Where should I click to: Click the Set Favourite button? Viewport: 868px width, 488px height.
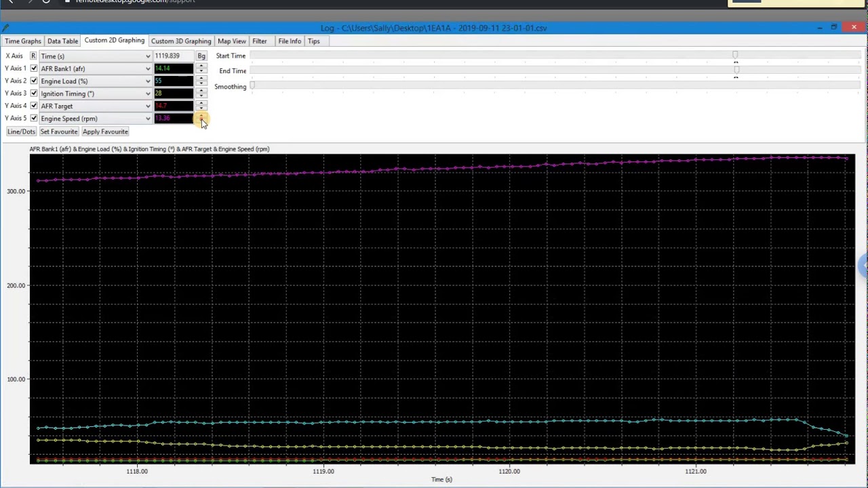click(59, 131)
